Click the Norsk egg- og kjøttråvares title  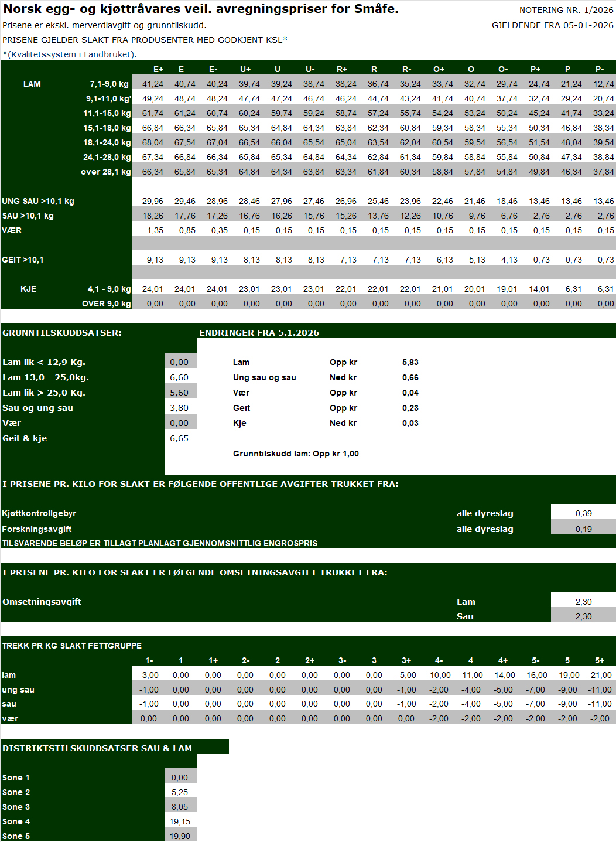[x=200, y=9]
